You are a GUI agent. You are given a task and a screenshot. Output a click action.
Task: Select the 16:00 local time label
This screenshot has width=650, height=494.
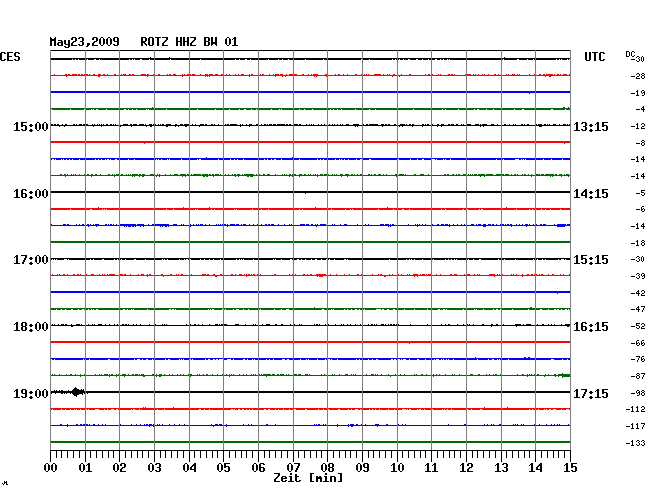pos(31,194)
